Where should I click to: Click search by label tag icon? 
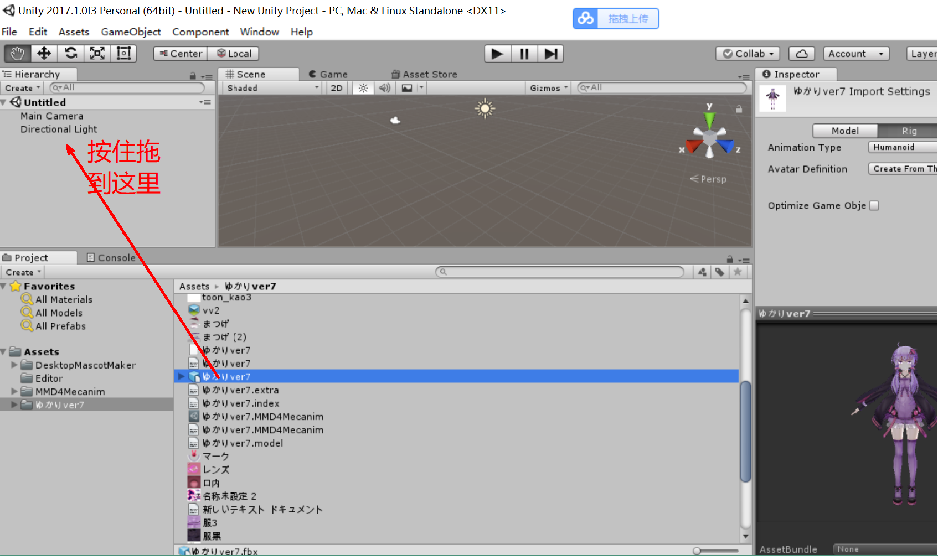pos(719,272)
